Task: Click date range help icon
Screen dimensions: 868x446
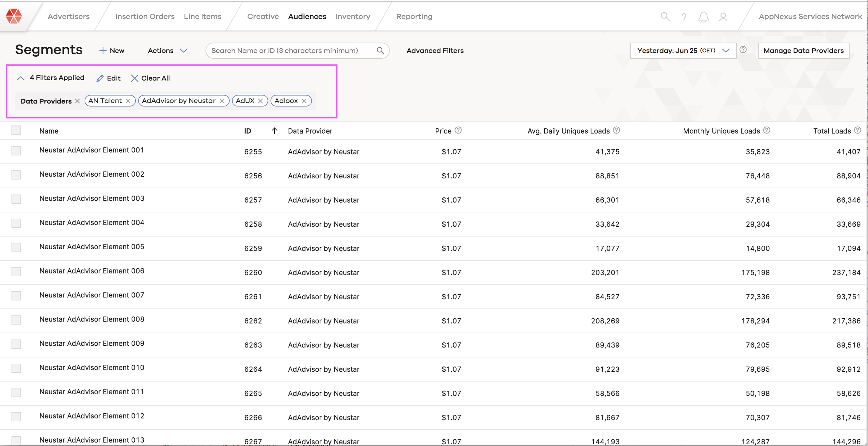Action: tap(743, 50)
